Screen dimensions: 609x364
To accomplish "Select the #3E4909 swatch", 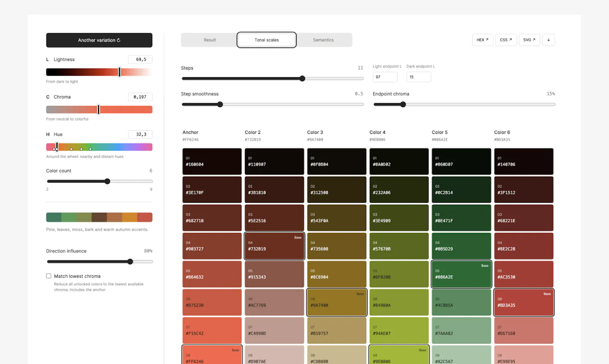I will click(399, 218).
